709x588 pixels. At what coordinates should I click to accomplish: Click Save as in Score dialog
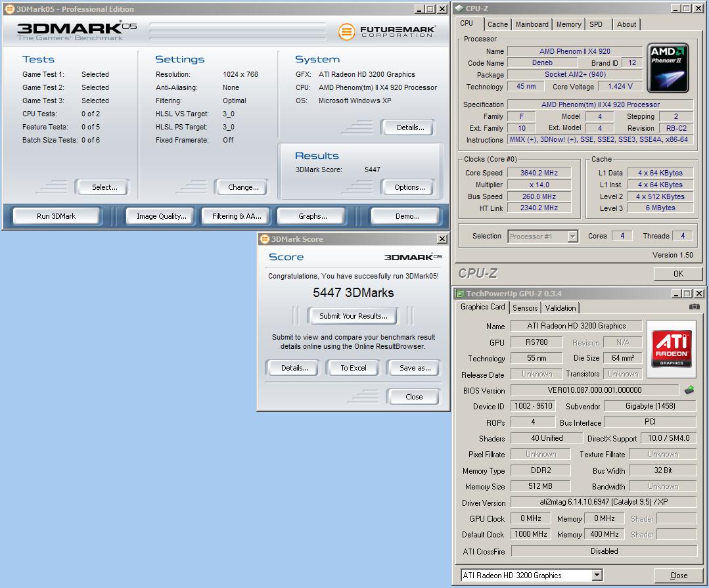tap(415, 368)
